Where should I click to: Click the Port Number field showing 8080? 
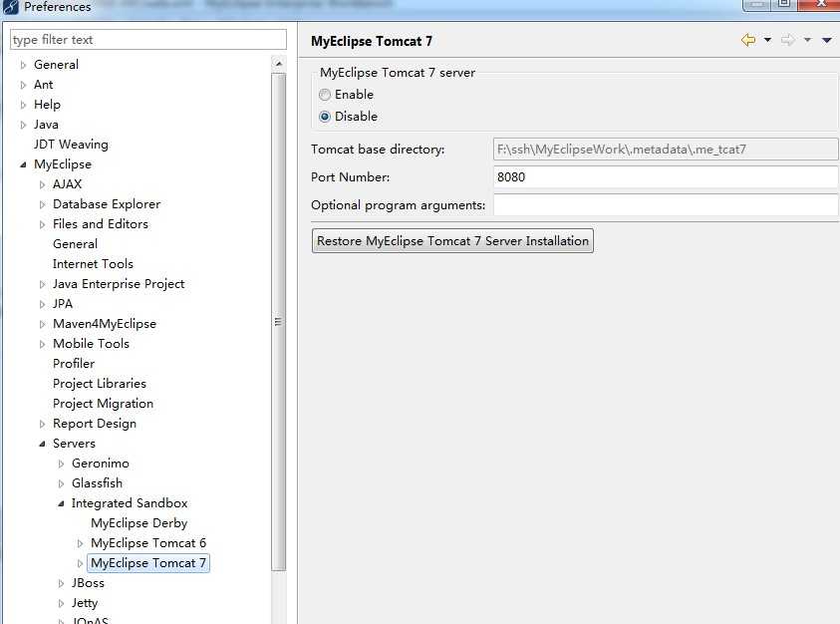(x=666, y=176)
